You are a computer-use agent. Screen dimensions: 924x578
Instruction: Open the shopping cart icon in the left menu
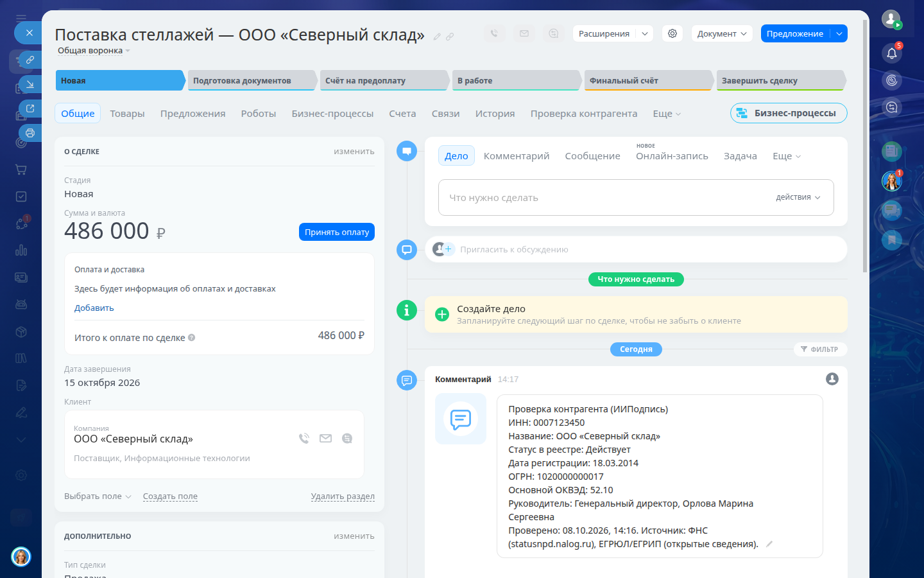pyautogui.click(x=21, y=170)
